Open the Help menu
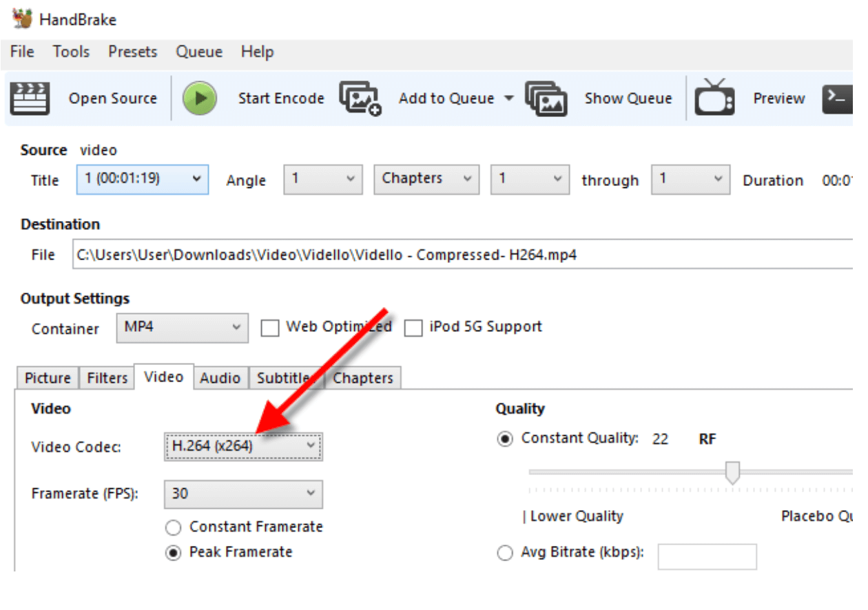The height and width of the screenshot is (610, 868). click(257, 52)
